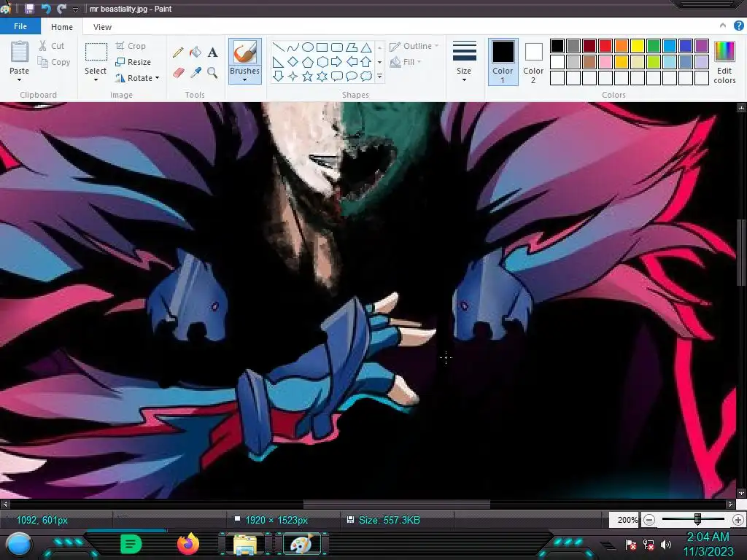Open the File menu
The height and width of the screenshot is (560, 747).
(x=20, y=27)
